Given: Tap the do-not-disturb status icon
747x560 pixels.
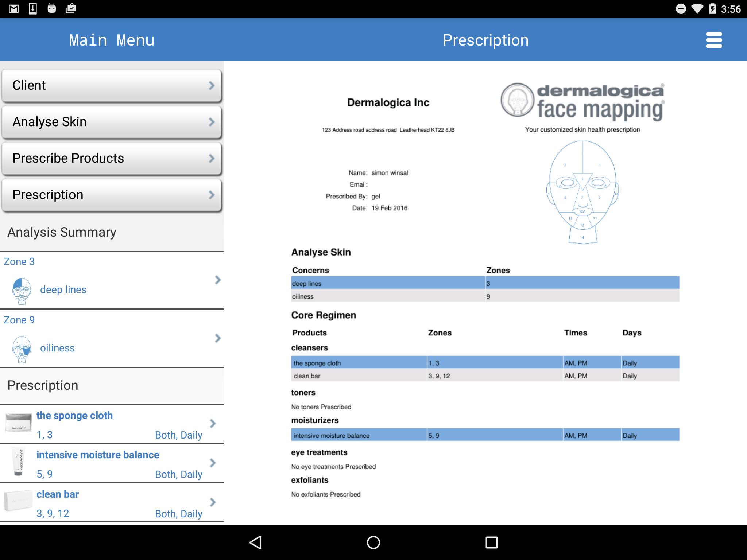Looking at the screenshot, I should tap(681, 9).
